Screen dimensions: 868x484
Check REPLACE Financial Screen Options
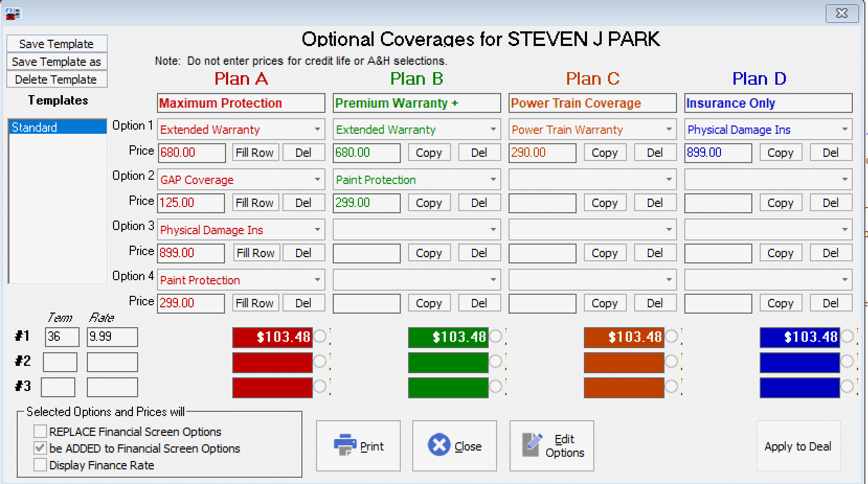click(x=40, y=431)
